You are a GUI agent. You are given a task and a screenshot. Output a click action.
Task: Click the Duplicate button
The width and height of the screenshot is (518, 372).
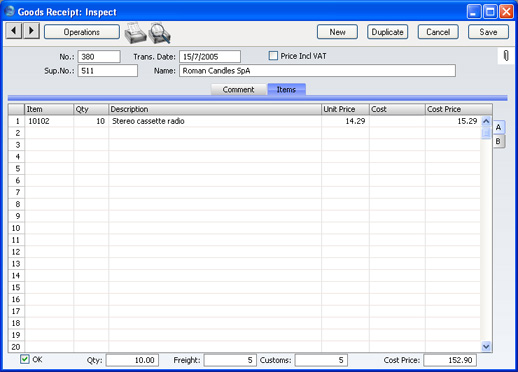(387, 32)
